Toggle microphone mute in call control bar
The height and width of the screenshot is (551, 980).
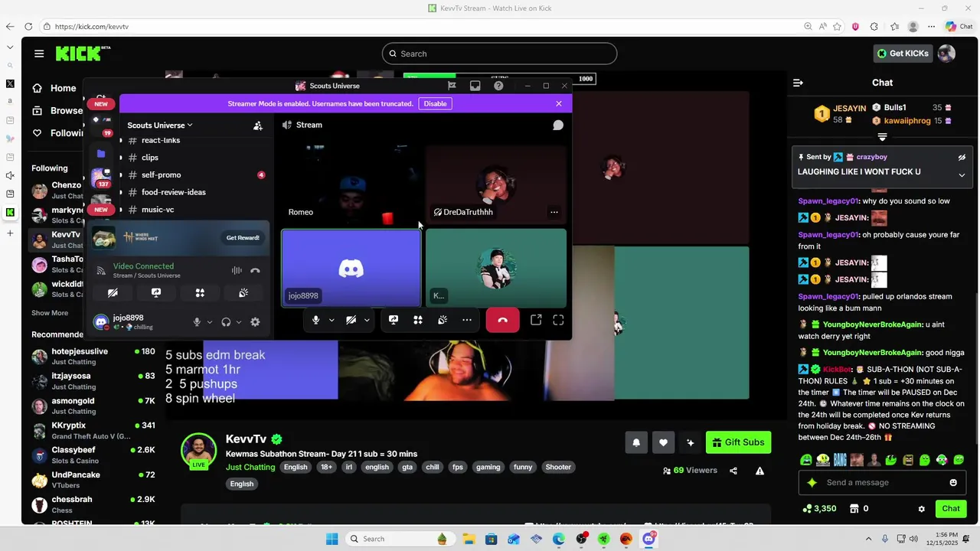coord(315,320)
